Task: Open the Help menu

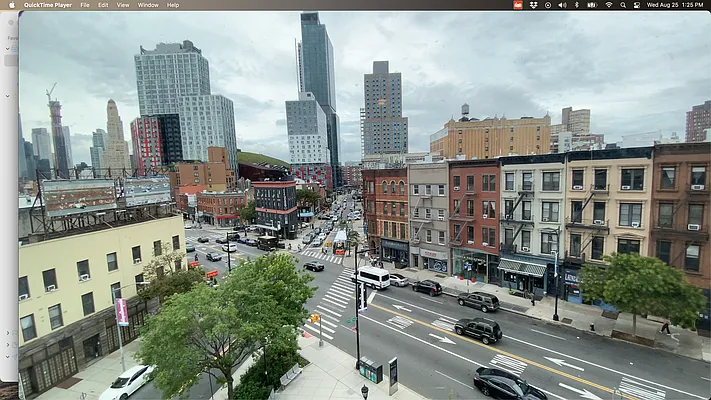Action: [x=173, y=5]
